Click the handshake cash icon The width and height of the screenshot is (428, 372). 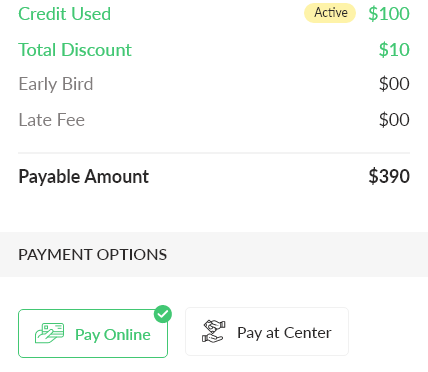(213, 331)
